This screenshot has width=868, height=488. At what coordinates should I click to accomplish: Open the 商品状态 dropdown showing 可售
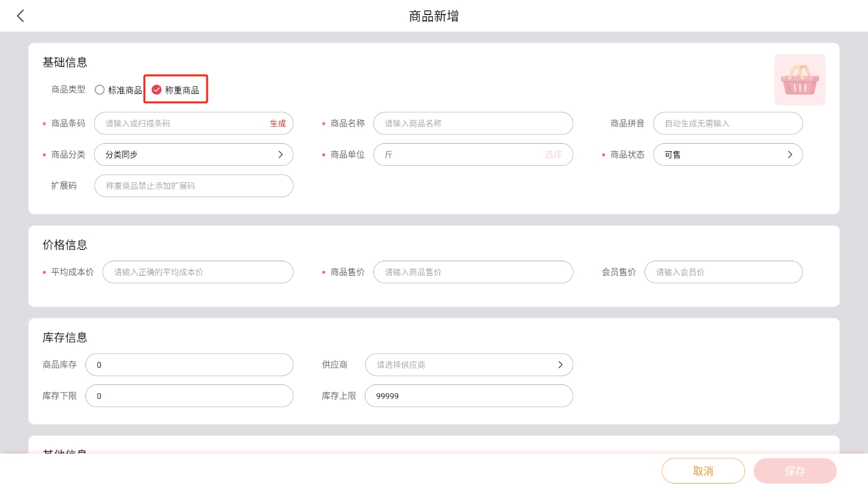727,155
